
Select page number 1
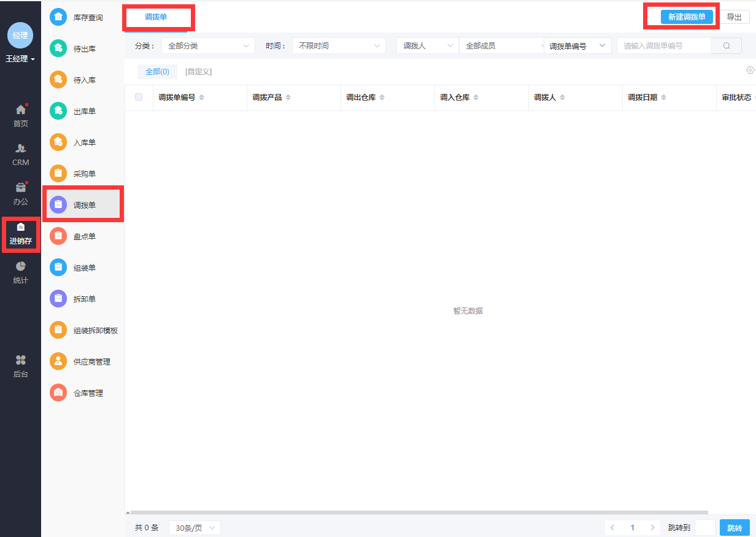[633, 528]
